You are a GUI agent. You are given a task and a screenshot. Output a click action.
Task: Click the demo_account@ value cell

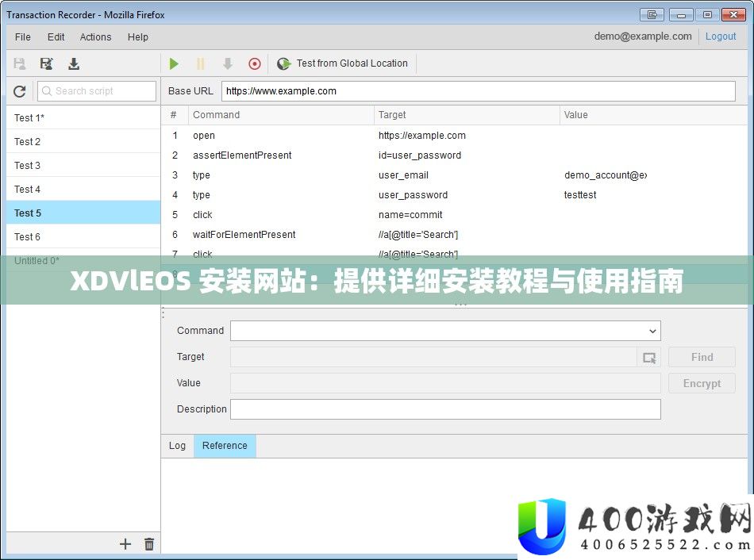click(x=606, y=175)
